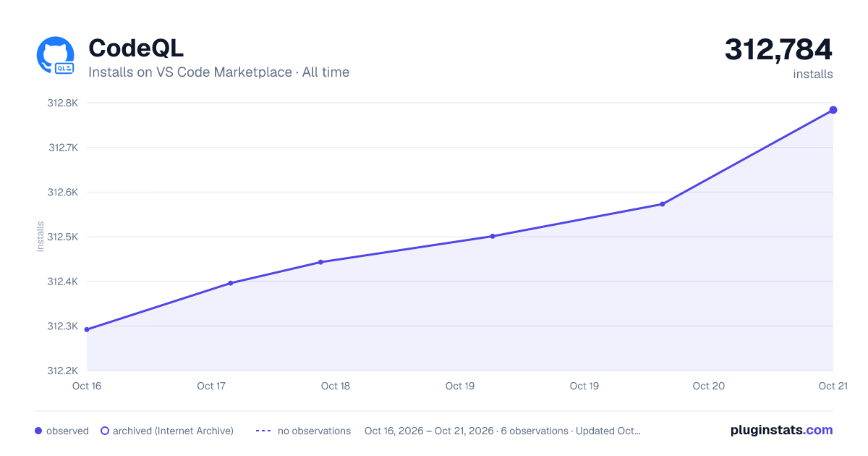The width and height of the screenshot is (868, 456).
Task: Click the Oct 18 x-axis label
Action: [x=336, y=386]
